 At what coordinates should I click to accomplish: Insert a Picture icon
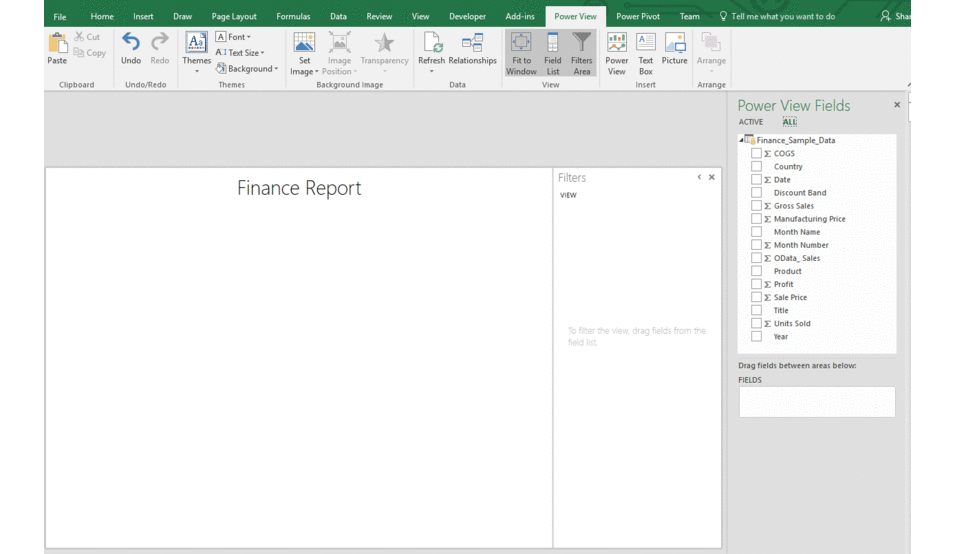[675, 43]
